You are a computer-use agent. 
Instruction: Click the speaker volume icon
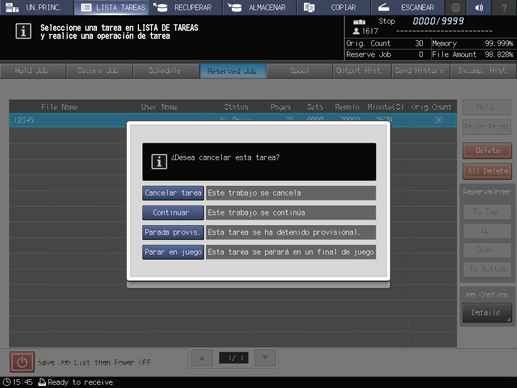point(479,7)
